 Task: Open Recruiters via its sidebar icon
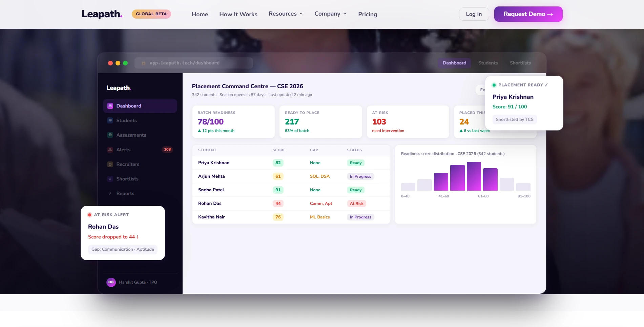coord(110,164)
